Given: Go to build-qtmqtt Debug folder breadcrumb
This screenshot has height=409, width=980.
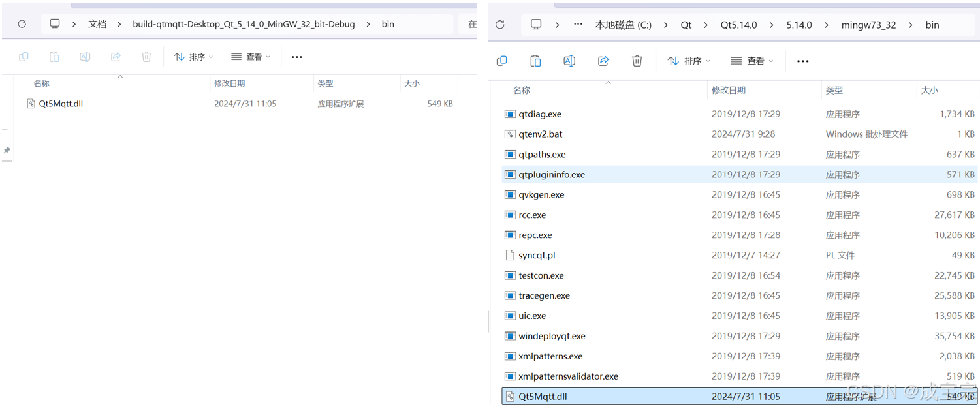Looking at the screenshot, I should pos(244,24).
